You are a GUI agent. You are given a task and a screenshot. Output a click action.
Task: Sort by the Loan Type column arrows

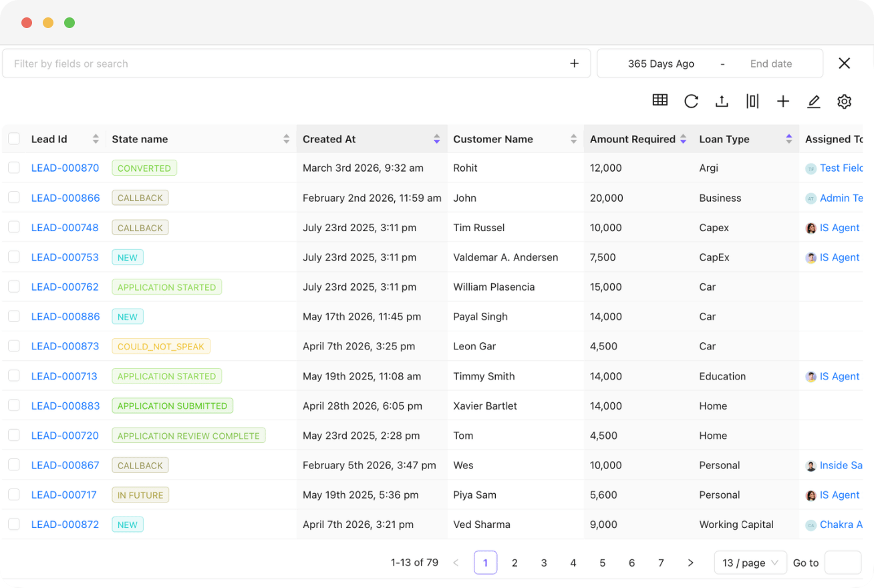pyautogui.click(x=789, y=139)
